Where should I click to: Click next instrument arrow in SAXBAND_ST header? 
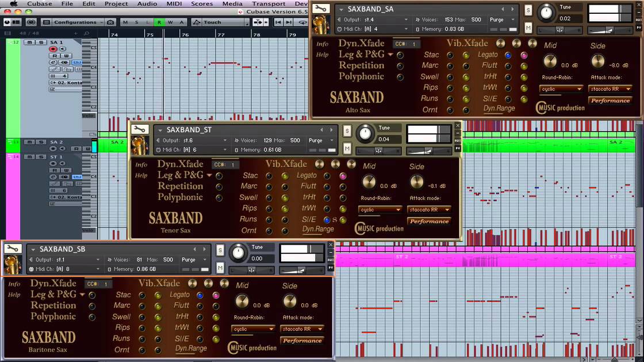331,130
